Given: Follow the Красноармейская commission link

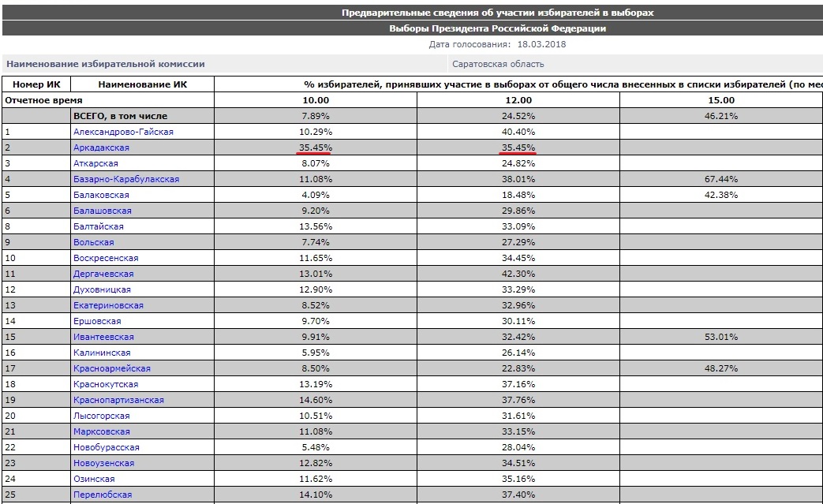Looking at the screenshot, I should point(112,368).
